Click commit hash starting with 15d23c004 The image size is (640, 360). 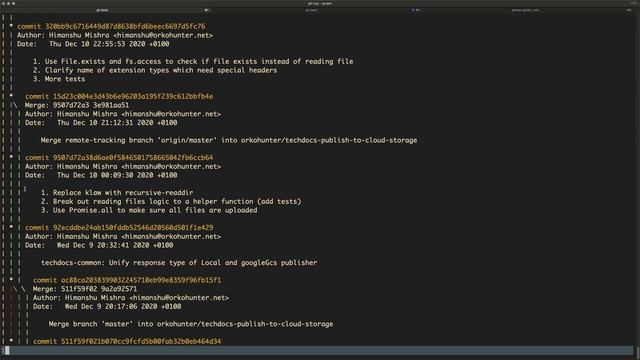(x=133, y=96)
